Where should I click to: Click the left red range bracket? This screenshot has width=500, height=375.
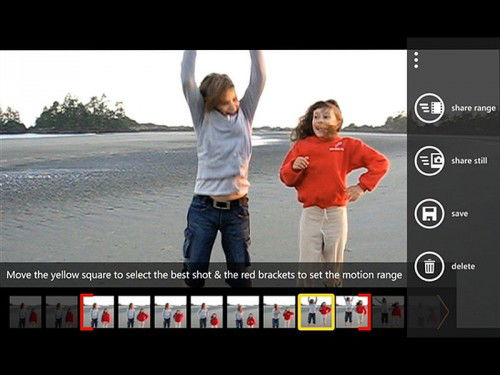click(85, 312)
